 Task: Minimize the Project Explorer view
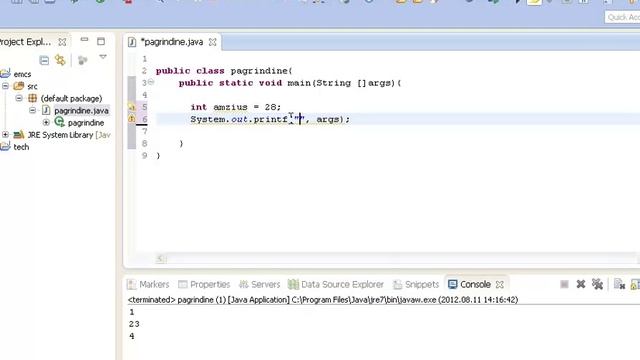(x=84, y=40)
